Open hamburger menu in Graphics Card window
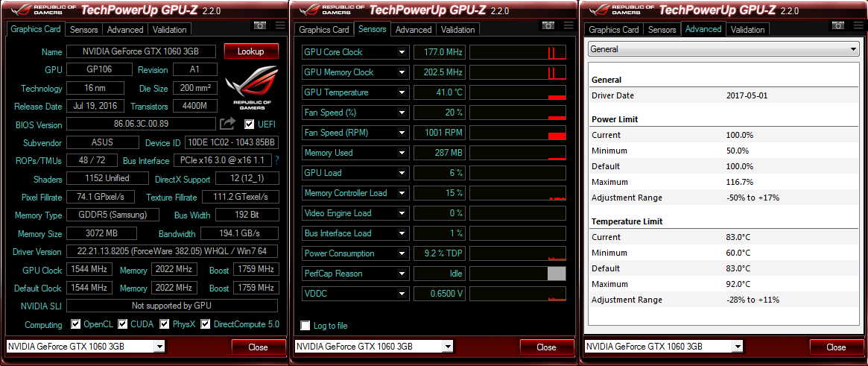Viewport: 868px width, 366px height. click(280, 25)
